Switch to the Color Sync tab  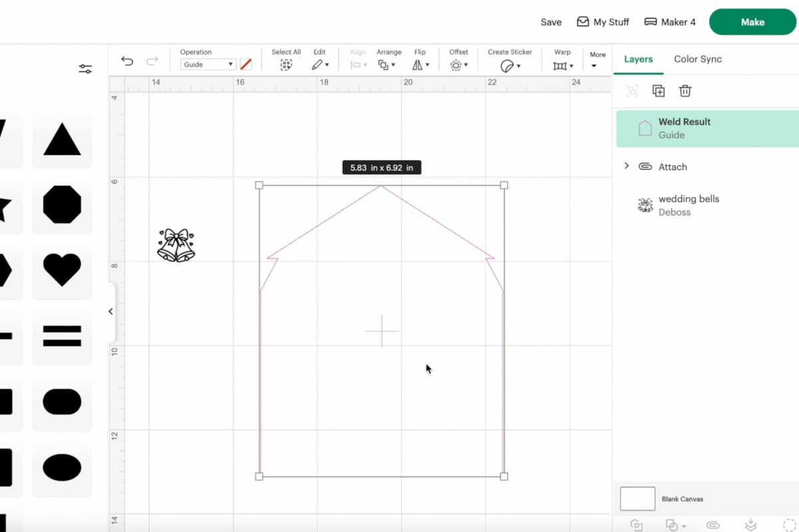697,59
